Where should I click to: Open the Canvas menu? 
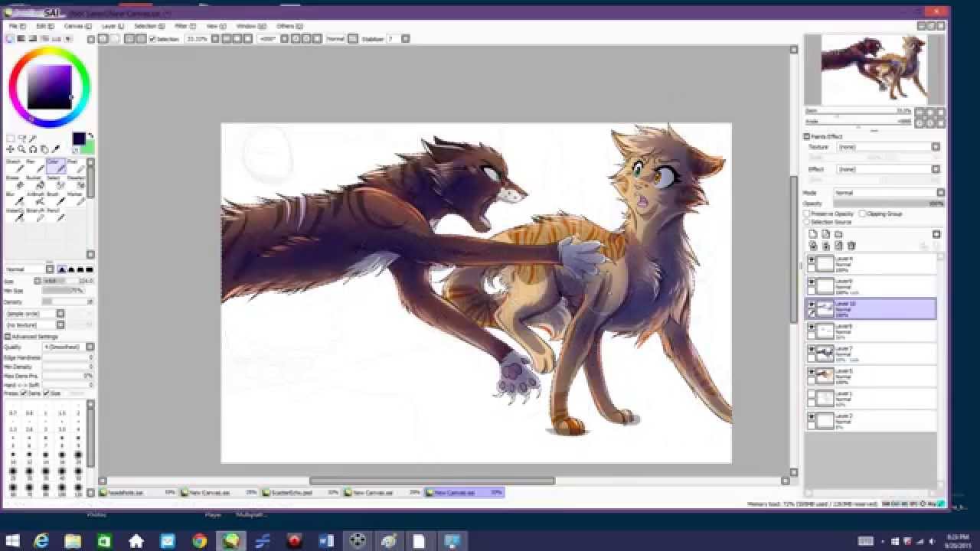click(x=77, y=26)
